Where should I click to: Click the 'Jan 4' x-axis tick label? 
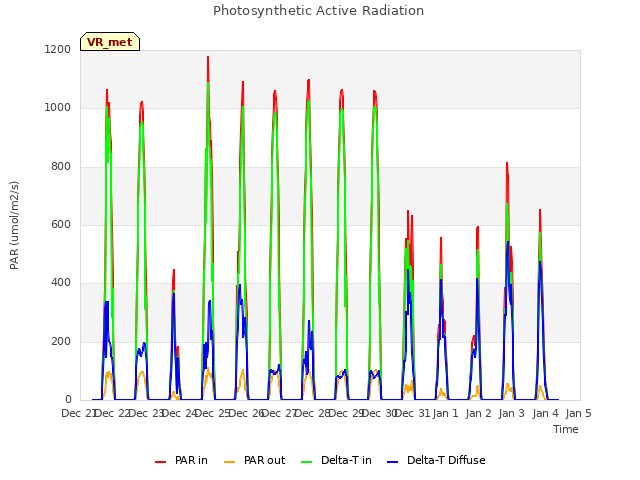[x=545, y=413]
